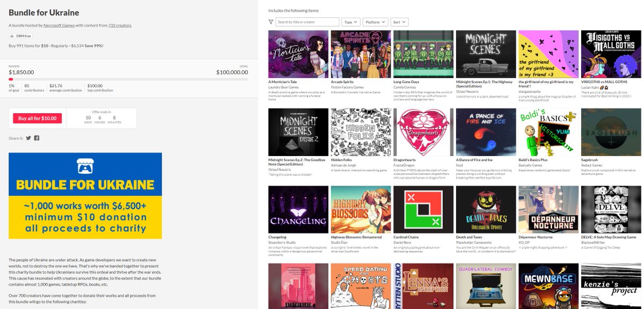Open the Necrosoft Games host link
This screenshot has width=644, height=309.
pyautogui.click(x=59, y=25)
